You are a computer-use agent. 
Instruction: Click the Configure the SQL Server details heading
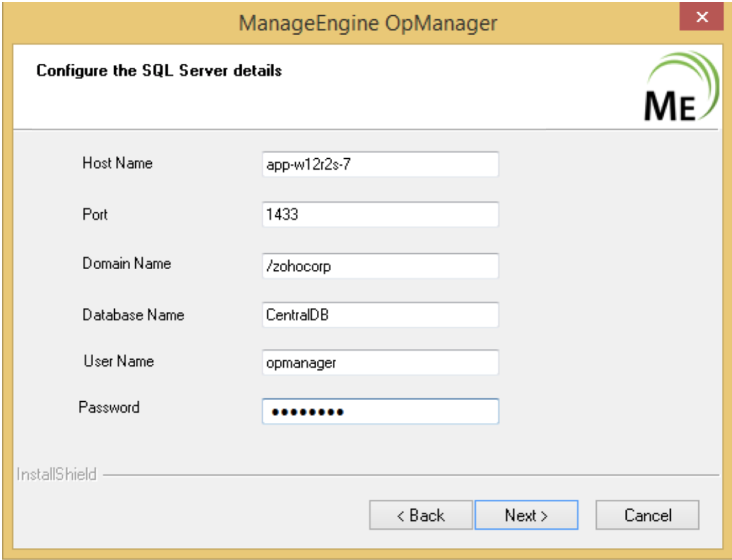tap(159, 70)
